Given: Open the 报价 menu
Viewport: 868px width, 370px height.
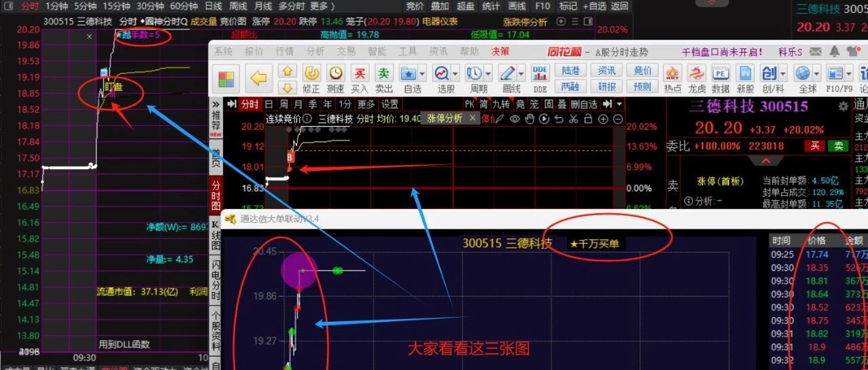Looking at the screenshot, I should [x=254, y=51].
